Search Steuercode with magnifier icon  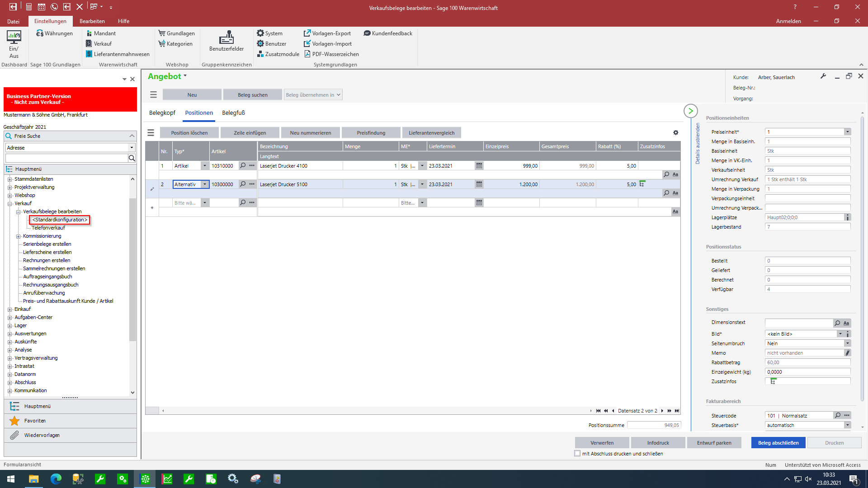(x=838, y=416)
